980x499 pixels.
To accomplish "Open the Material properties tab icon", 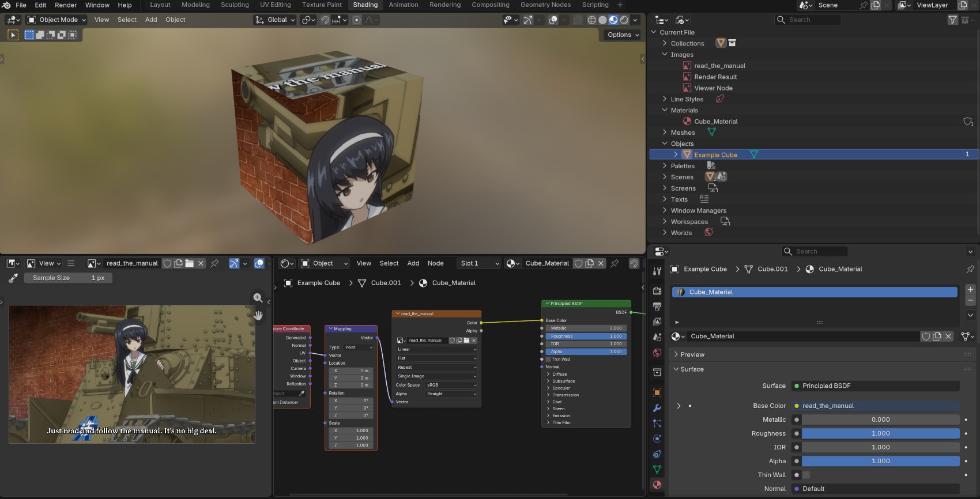I will (x=657, y=485).
